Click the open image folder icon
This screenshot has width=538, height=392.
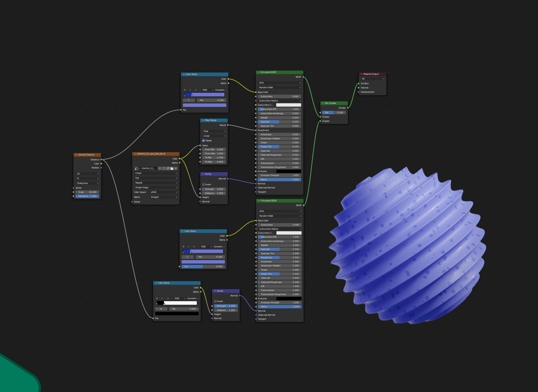pyautogui.click(x=172, y=169)
